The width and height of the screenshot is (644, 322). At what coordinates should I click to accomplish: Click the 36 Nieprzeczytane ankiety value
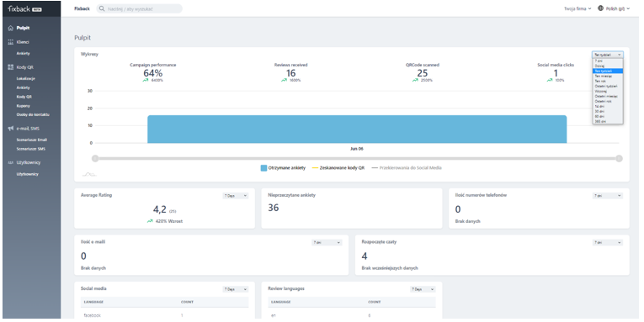(273, 208)
